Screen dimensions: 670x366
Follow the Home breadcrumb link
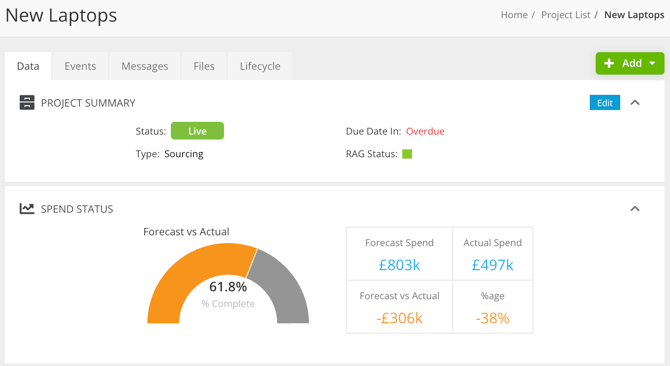(514, 15)
